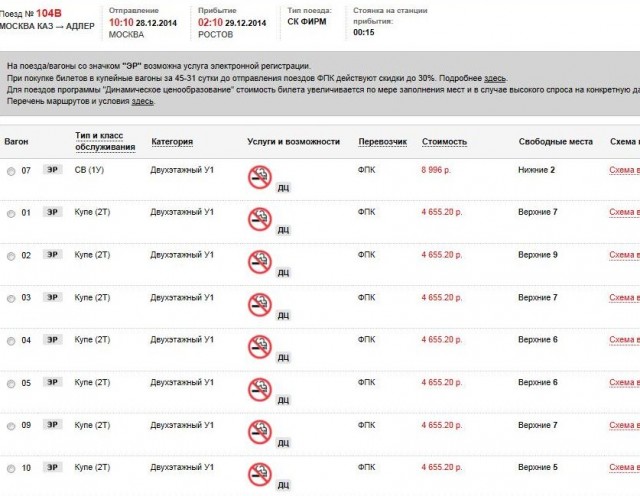Sort by the Стоимость column header
The height and width of the screenshot is (496, 640).
pyautogui.click(x=444, y=142)
